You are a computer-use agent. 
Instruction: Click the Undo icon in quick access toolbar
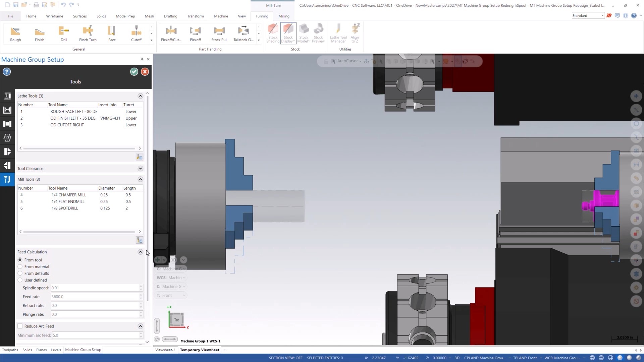pyautogui.click(x=63, y=5)
